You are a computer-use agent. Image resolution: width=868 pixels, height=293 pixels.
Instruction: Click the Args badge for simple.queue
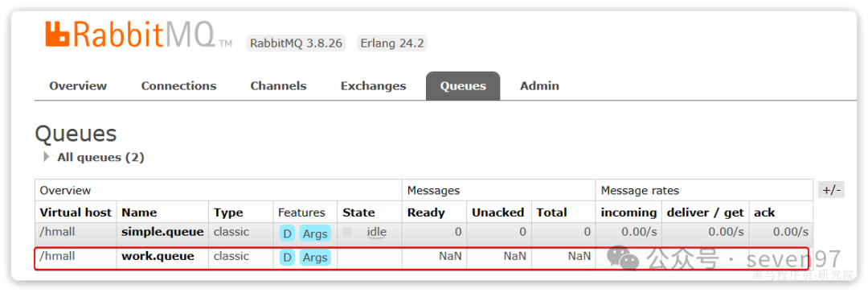tap(315, 233)
